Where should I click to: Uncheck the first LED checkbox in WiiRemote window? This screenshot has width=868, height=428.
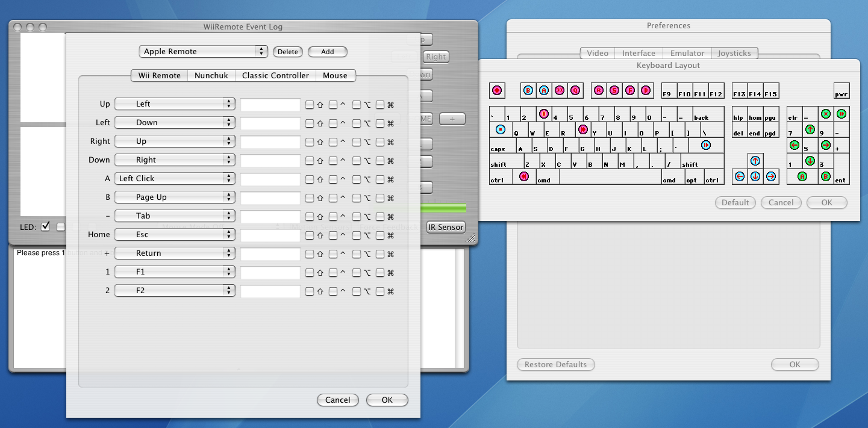coord(45,227)
